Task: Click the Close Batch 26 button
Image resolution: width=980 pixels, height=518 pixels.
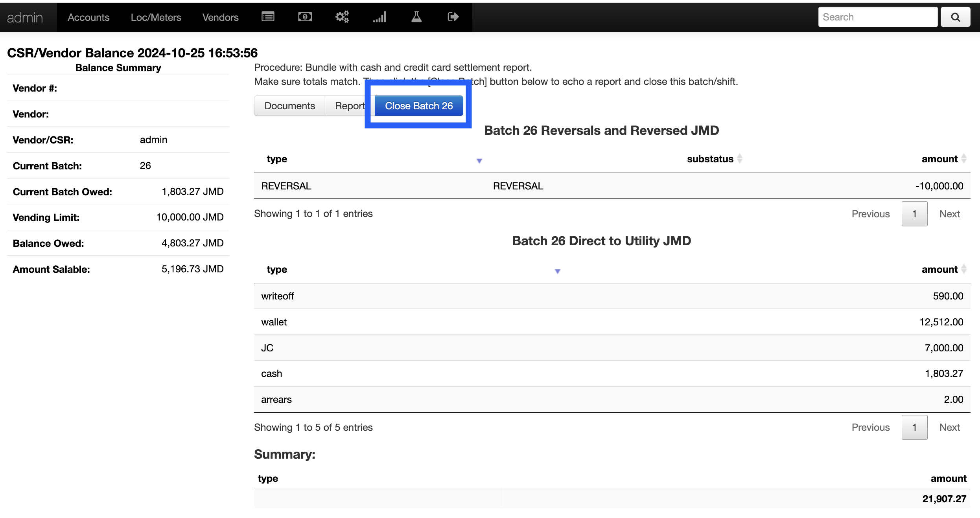Action: coord(419,106)
